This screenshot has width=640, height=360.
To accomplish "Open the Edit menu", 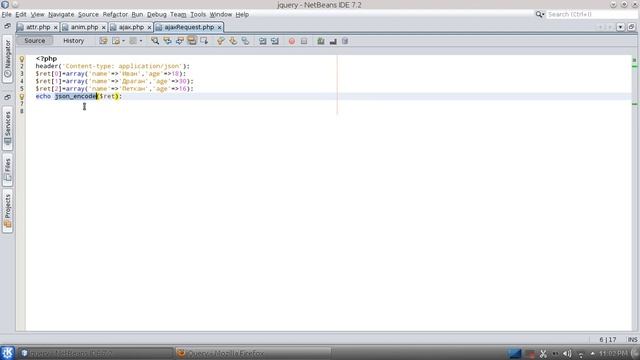I will (21, 14).
